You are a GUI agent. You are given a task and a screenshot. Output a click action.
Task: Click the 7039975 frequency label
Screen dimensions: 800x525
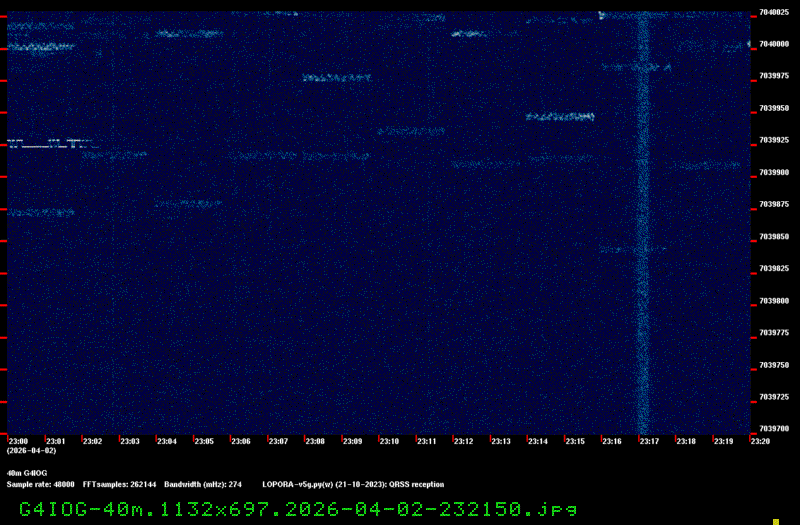coord(774,76)
